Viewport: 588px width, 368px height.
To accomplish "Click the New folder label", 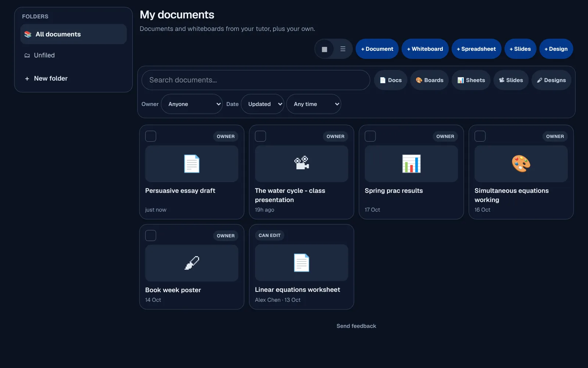I will [x=51, y=78].
